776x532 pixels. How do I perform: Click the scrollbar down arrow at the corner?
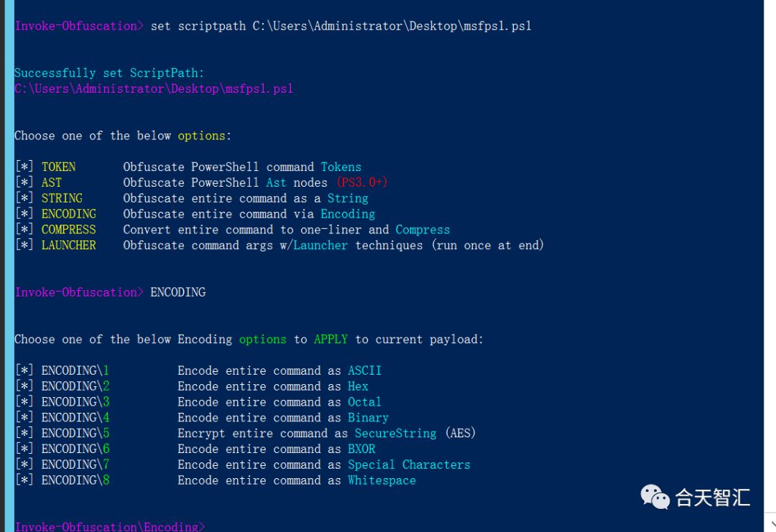coord(772,523)
